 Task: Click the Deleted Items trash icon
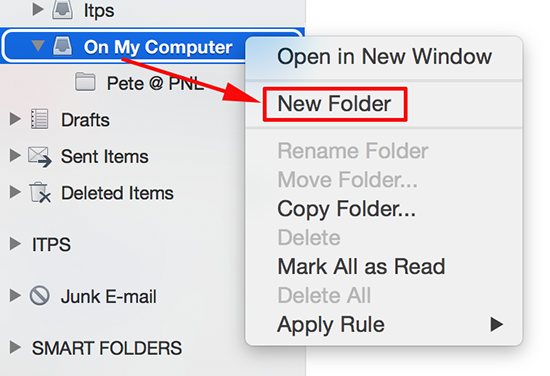40,193
